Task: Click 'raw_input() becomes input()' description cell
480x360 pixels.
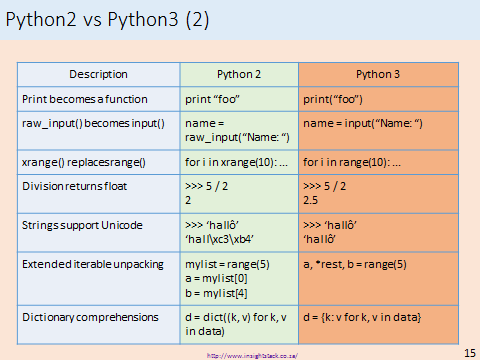Action: click(x=99, y=131)
